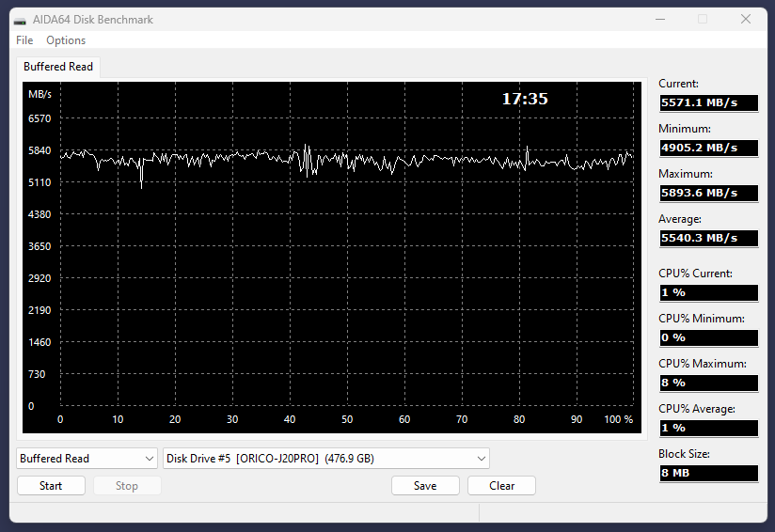Image resolution: width=775 pixels, height=532 pixels.
Task: Close the AIDA64 Disk Benchmark window
Action: [746, 19]
